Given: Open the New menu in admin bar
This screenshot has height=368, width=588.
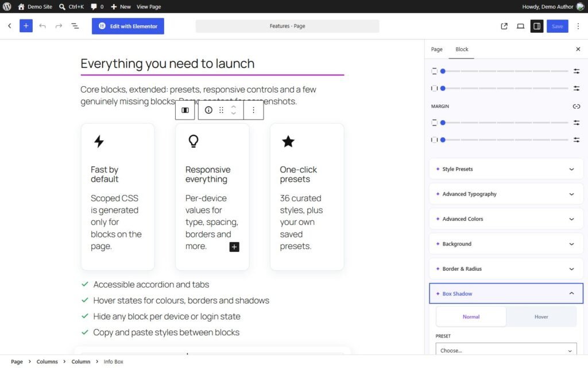Looking at the screenshot, I should pyautogui.click(x=121, y=6).
